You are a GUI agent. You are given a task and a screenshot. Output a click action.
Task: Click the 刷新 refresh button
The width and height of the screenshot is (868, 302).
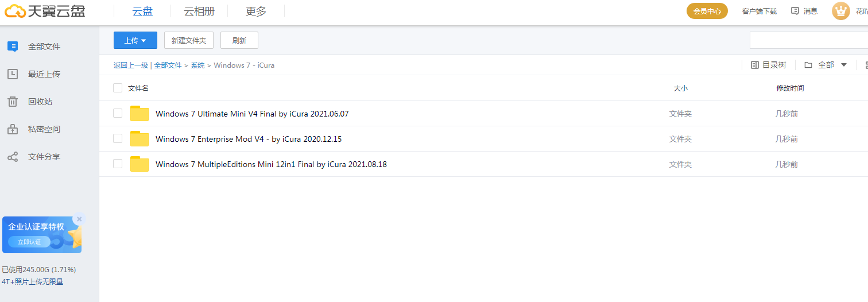point(239,40)
